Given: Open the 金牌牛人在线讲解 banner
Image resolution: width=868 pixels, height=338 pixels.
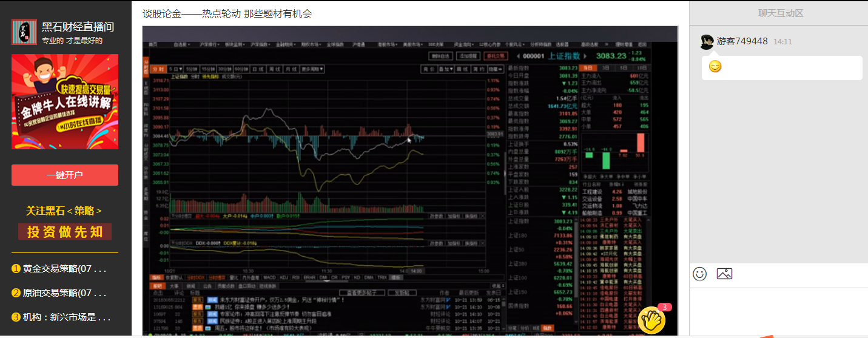Looking at the screenshot, I should [x=65, y=101].
